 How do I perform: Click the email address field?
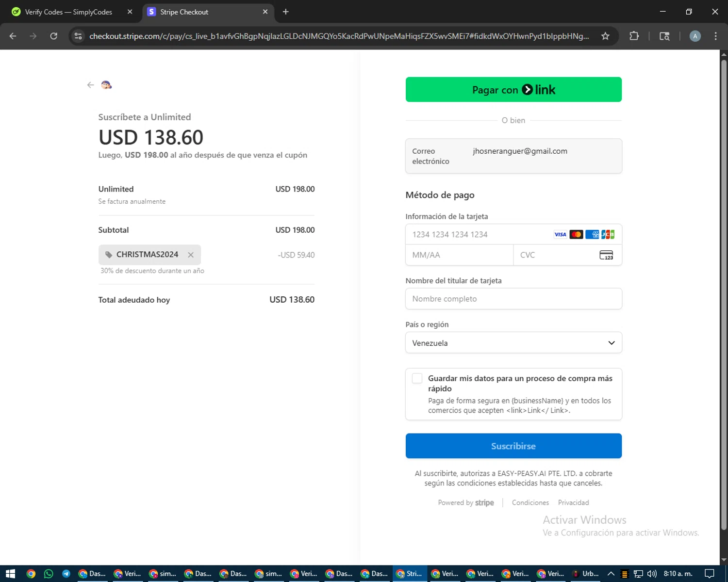click(x=513, y=156)
